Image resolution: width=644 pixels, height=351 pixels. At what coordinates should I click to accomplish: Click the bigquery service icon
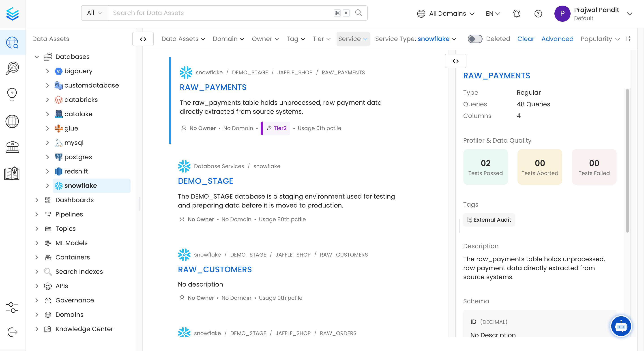[58, 71]
